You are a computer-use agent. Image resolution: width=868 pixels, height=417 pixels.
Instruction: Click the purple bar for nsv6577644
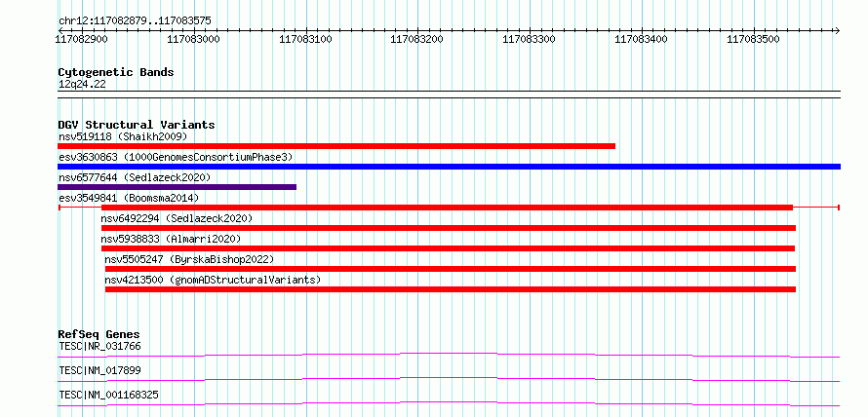point(177,187)
